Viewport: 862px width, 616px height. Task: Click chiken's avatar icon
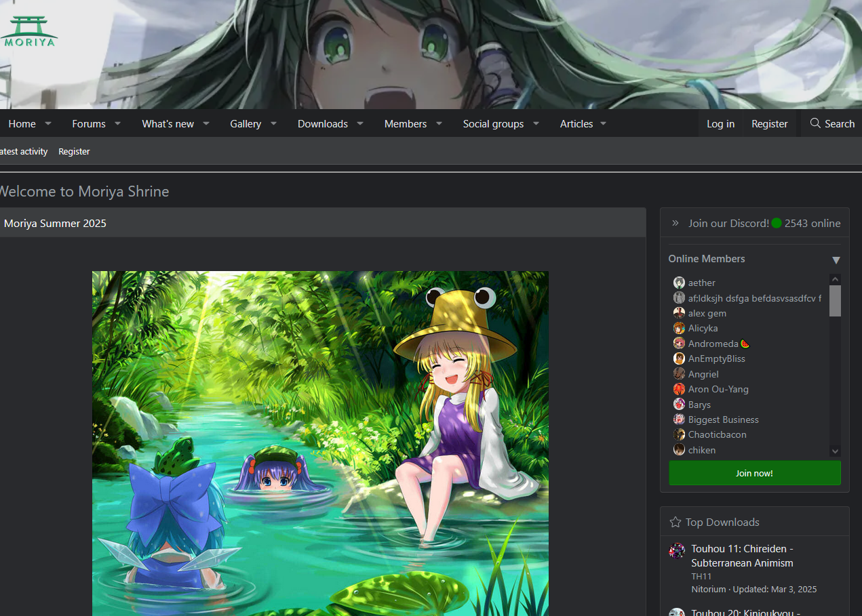pyautogui.click(x=679, y=450)
